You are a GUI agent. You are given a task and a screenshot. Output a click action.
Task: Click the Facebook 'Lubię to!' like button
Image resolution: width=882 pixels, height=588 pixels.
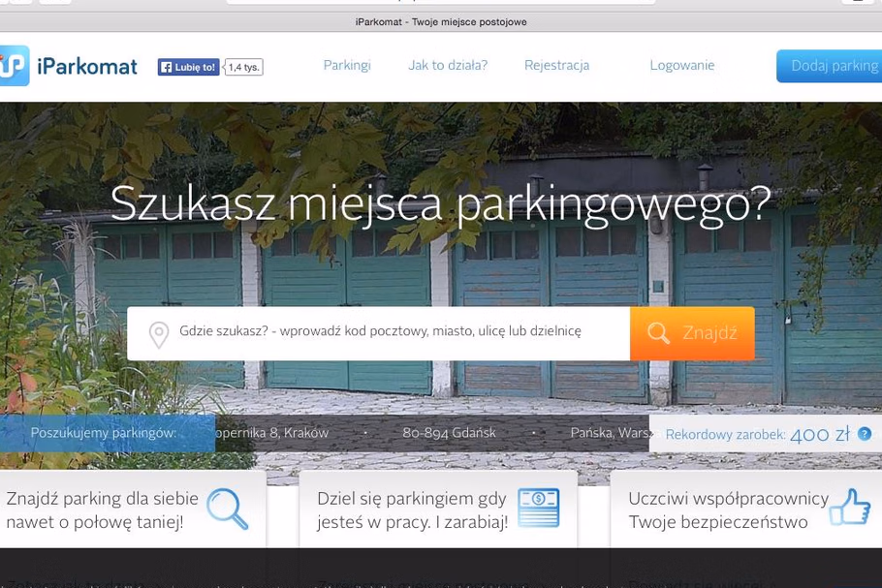pyautogui.click(x=188, y=67)
